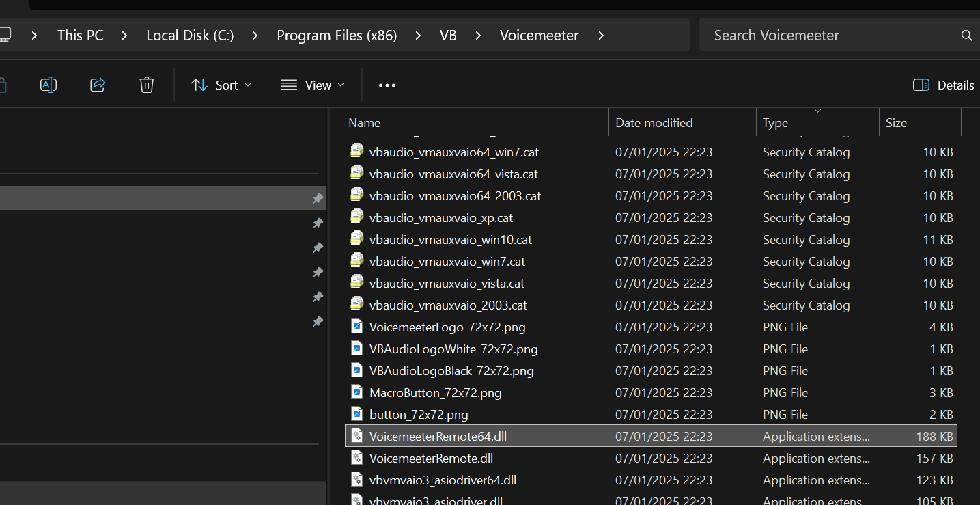
Task: Toggle the Details pane button
Action: (x=943, y=85)
